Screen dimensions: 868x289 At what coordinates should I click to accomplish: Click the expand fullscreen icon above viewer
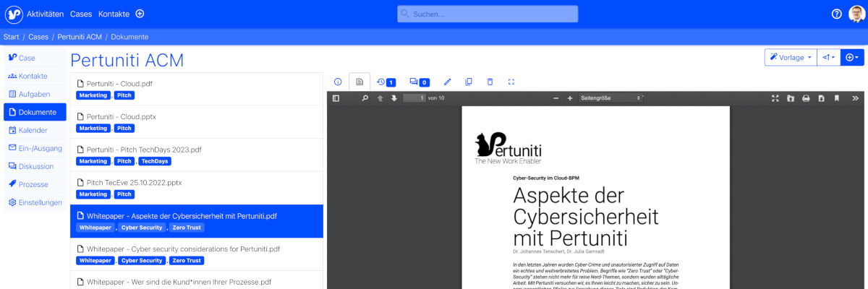click(x=511, y=82)
